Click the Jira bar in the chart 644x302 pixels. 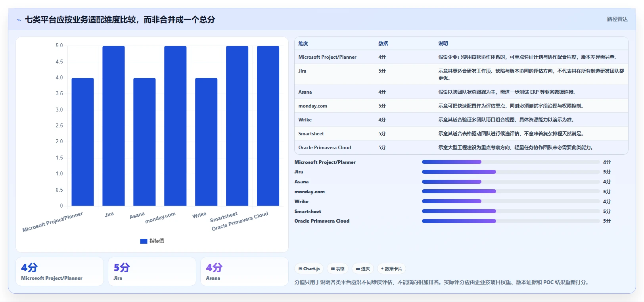(x=113, y=126)
